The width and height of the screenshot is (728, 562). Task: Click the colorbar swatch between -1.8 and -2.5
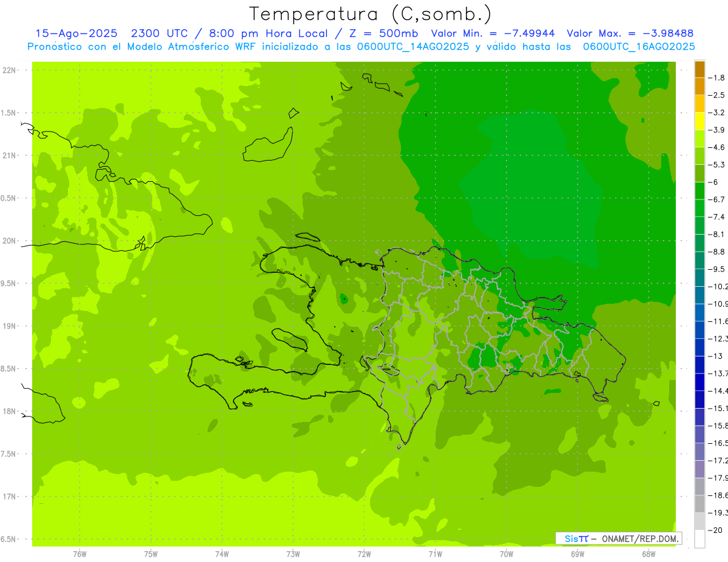pos(699,86)
